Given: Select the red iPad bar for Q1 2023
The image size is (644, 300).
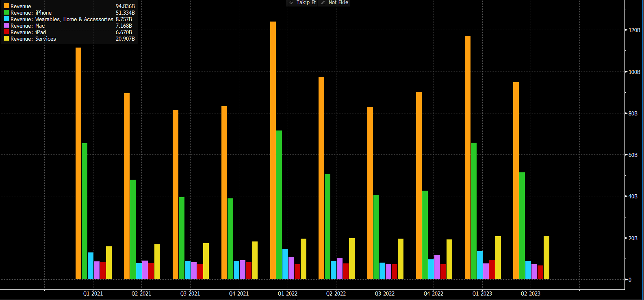Looking at the screenshot, I should pos(492,270).
